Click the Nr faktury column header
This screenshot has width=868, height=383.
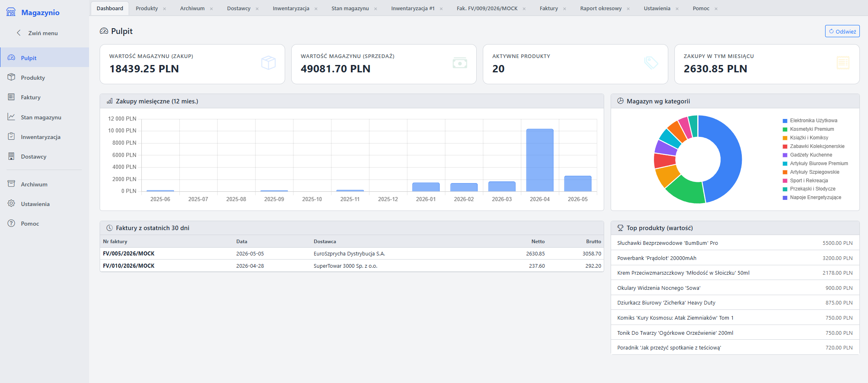point(115,242)
